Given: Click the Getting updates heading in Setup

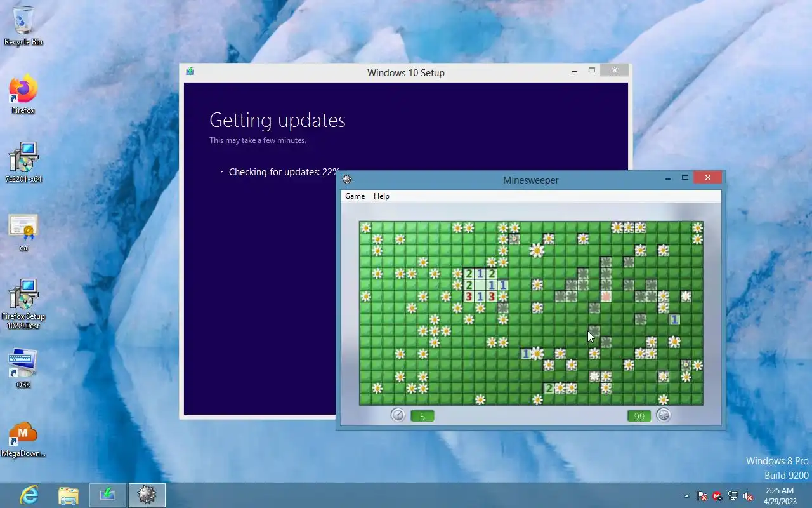Looking at the screenshot, I should [277, 120].
